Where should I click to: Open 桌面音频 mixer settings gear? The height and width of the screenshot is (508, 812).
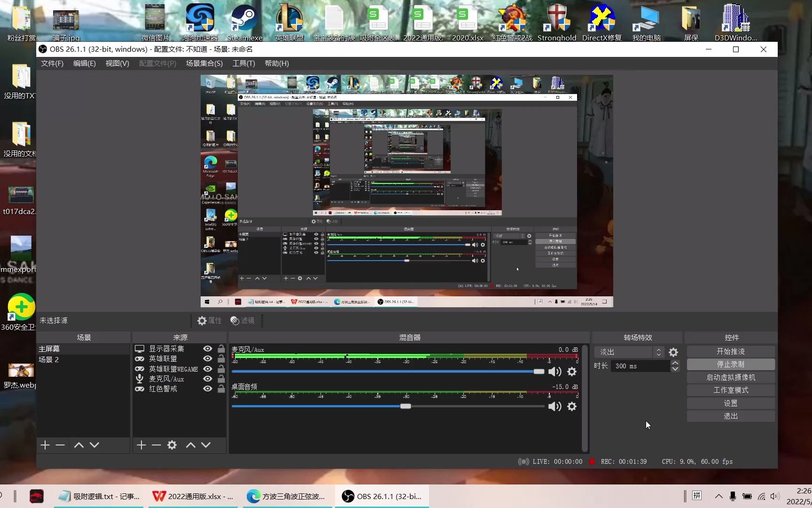pos(572,406)
